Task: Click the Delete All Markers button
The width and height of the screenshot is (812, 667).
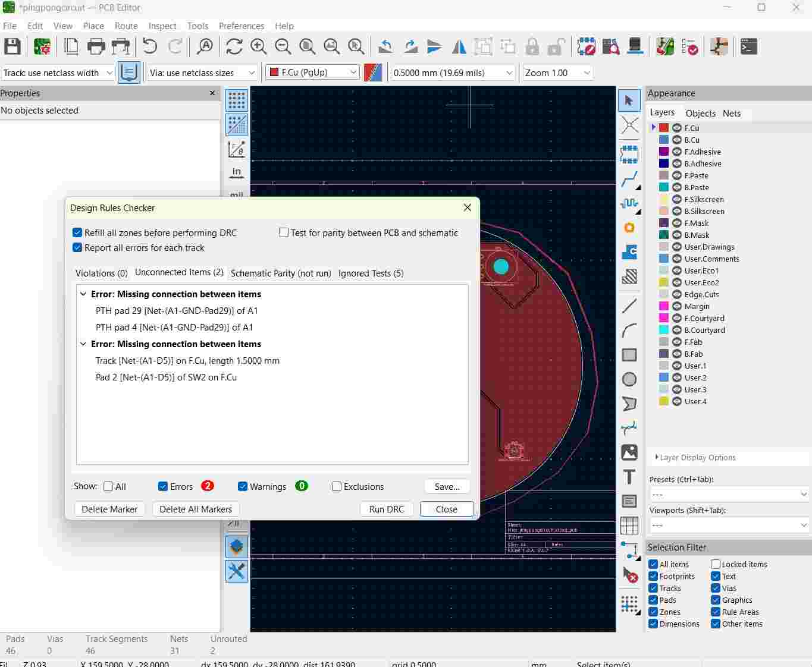Action: click(x=196, y=509)
